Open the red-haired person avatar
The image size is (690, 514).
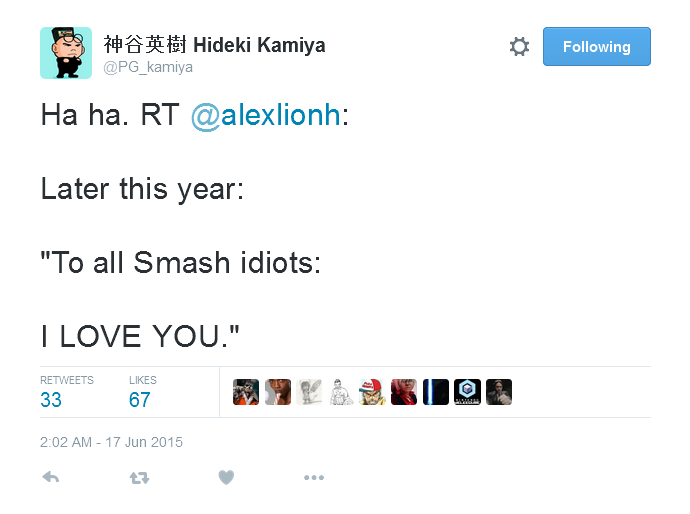pos(404,392)
